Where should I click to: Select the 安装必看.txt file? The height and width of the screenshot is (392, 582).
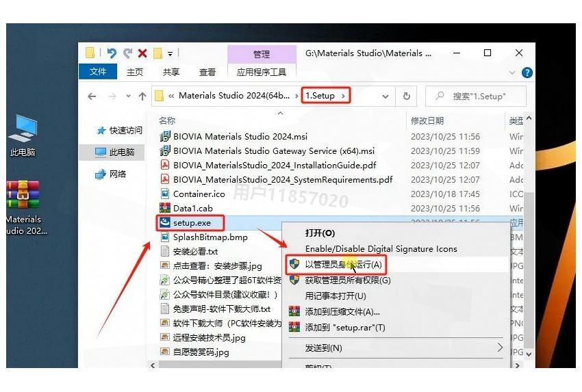[x=195, y=252]
